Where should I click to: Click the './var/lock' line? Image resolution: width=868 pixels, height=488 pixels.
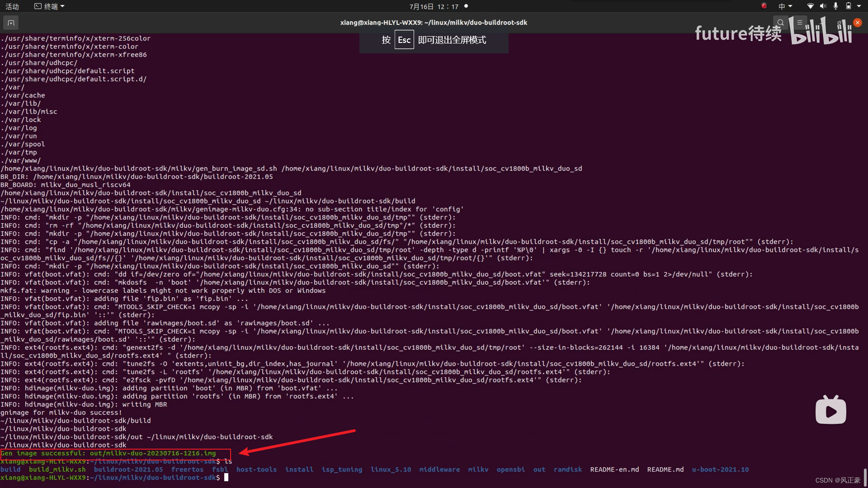[21, 120]
